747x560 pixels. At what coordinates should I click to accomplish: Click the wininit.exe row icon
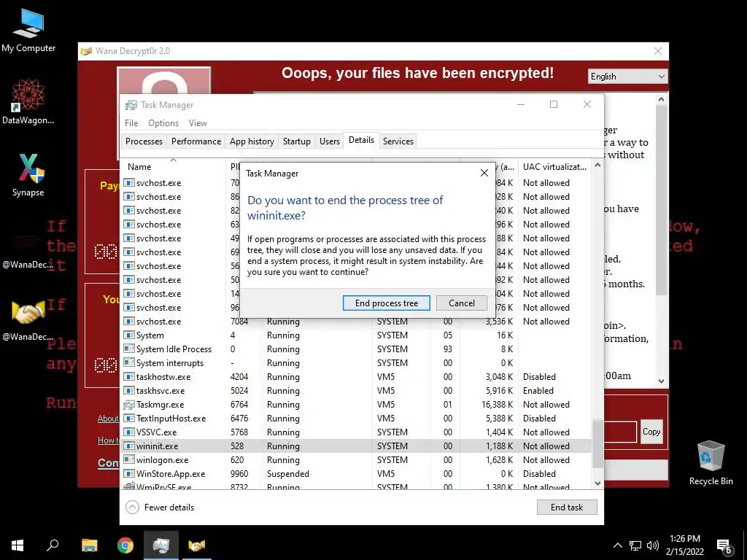(128, 446)
